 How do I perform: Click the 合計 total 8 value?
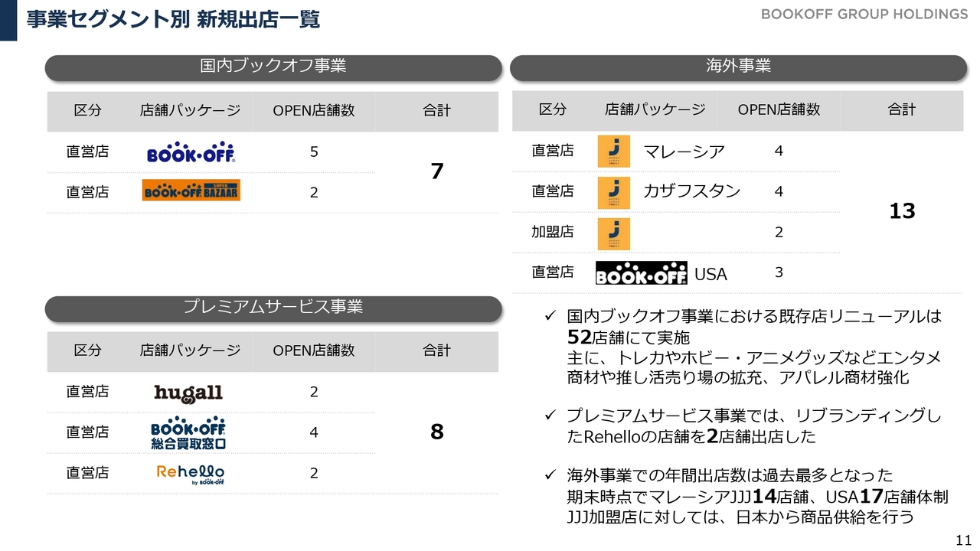click(436, 432)
